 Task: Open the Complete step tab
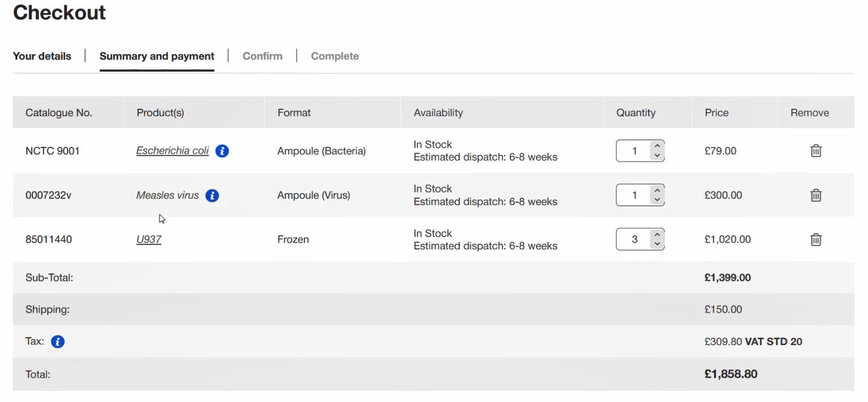pos(334,56)
